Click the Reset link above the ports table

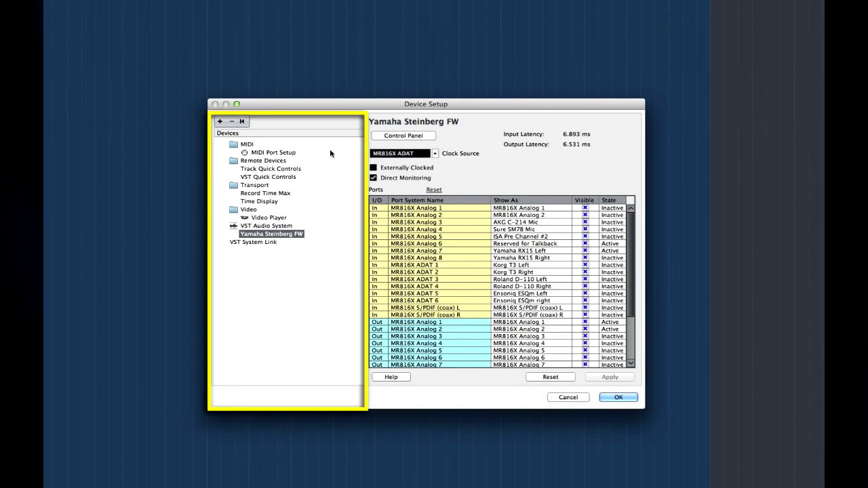click(433, 189)
